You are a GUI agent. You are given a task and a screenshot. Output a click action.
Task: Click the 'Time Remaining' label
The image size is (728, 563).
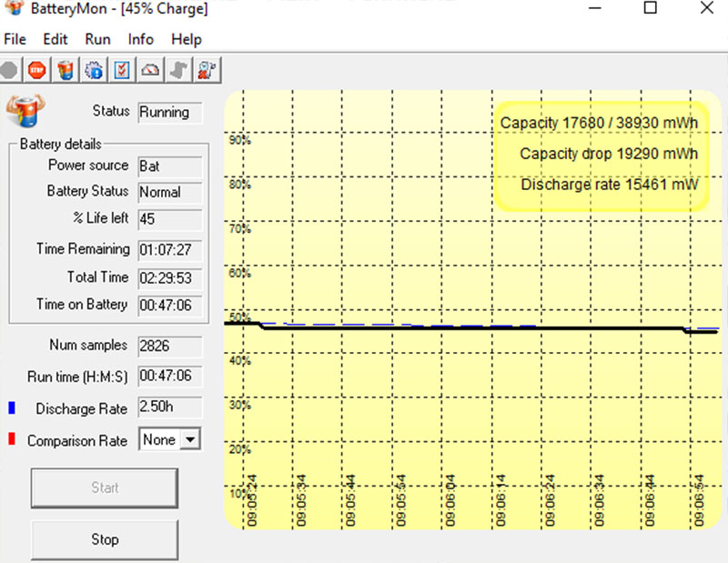click(x=83, y=249)
